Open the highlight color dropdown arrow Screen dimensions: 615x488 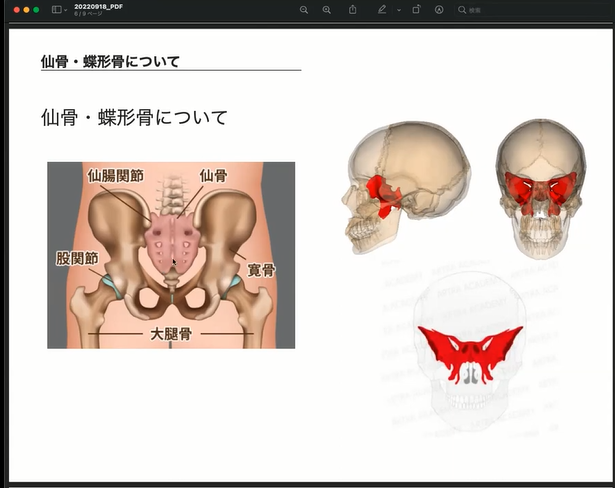[x=397, y=9]
